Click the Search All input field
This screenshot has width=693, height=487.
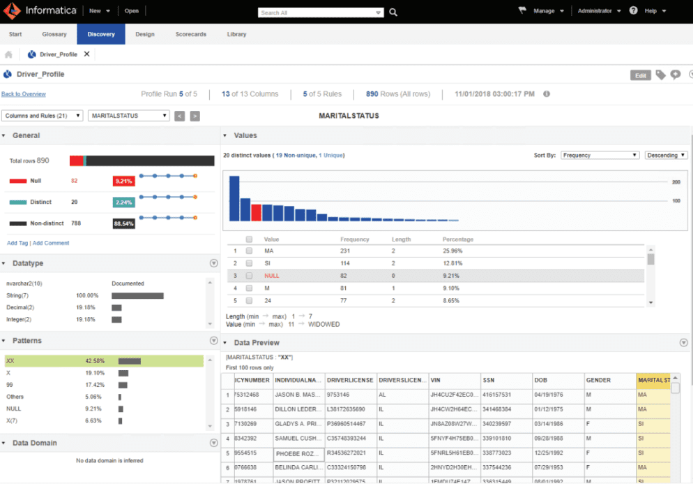click(x=320, y=12)
